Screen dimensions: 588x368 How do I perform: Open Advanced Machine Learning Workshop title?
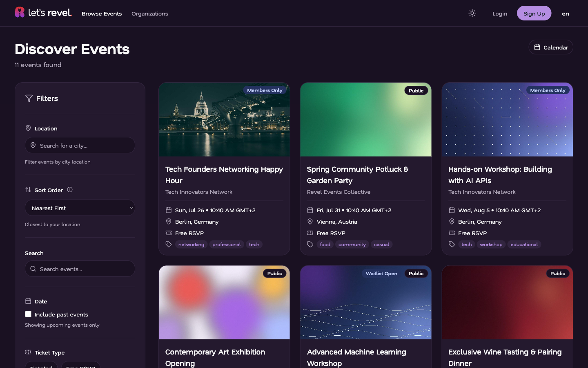click(x=356, y=358)
